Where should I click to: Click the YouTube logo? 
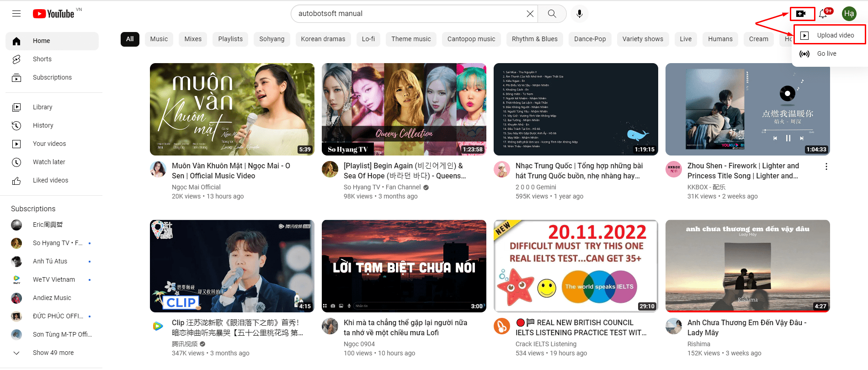coord(53,14)
